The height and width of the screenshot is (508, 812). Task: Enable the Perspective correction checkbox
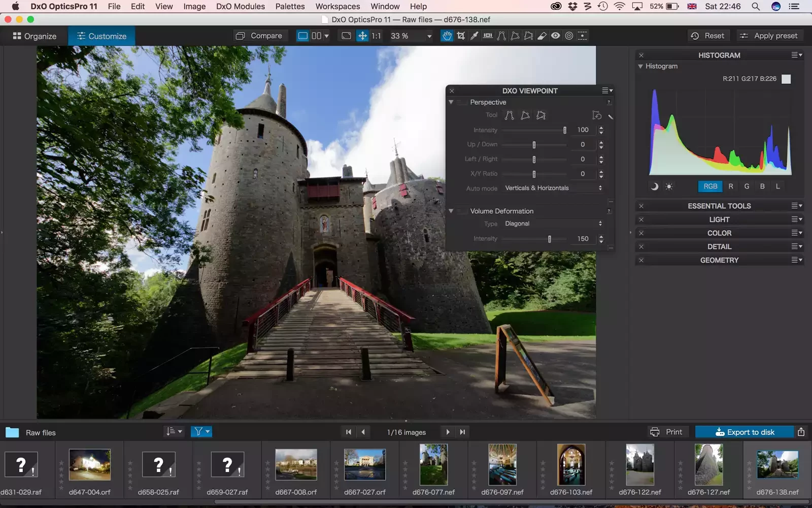(x=462, y=102)
